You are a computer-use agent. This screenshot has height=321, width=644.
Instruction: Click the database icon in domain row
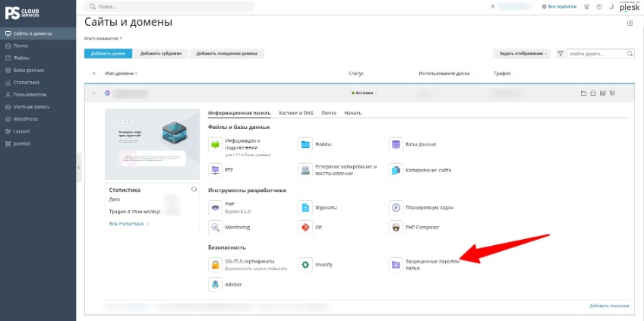(602, 93)
